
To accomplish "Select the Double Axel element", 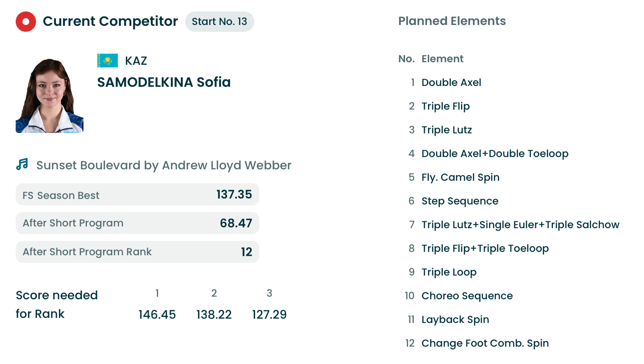I will point(451,83).
